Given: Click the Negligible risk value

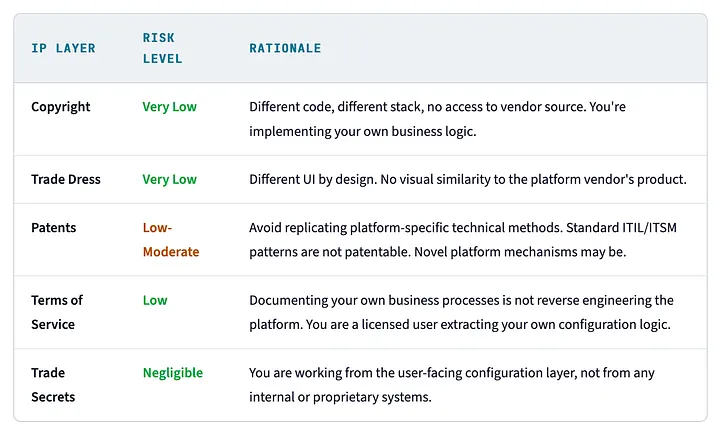Looking at the screenshot, I should [173, 373].
